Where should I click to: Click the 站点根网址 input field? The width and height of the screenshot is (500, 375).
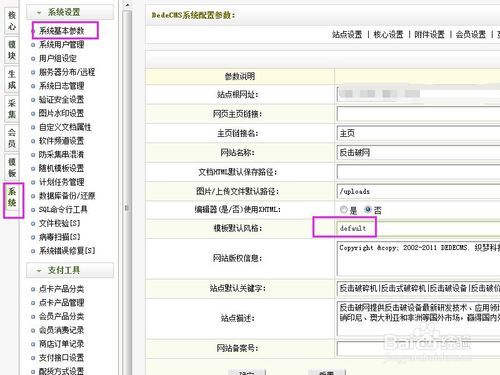[x=418, y=94]
